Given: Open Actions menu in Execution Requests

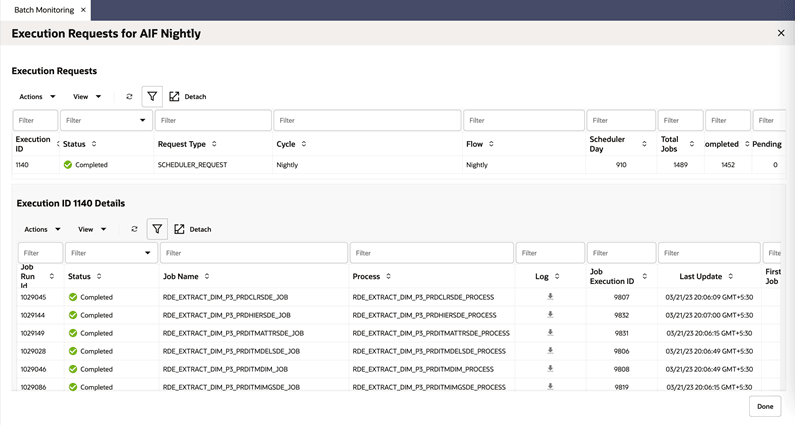Looking at the screenshot, I should pos(37,96).
